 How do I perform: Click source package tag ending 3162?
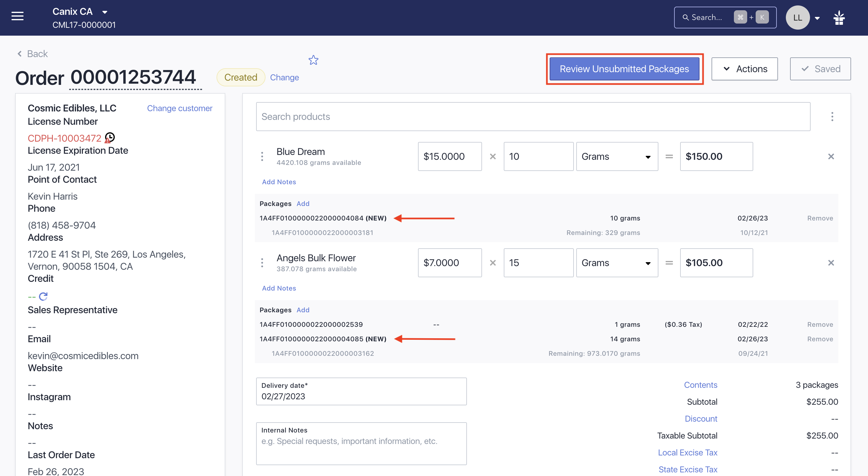click(323, 353)
